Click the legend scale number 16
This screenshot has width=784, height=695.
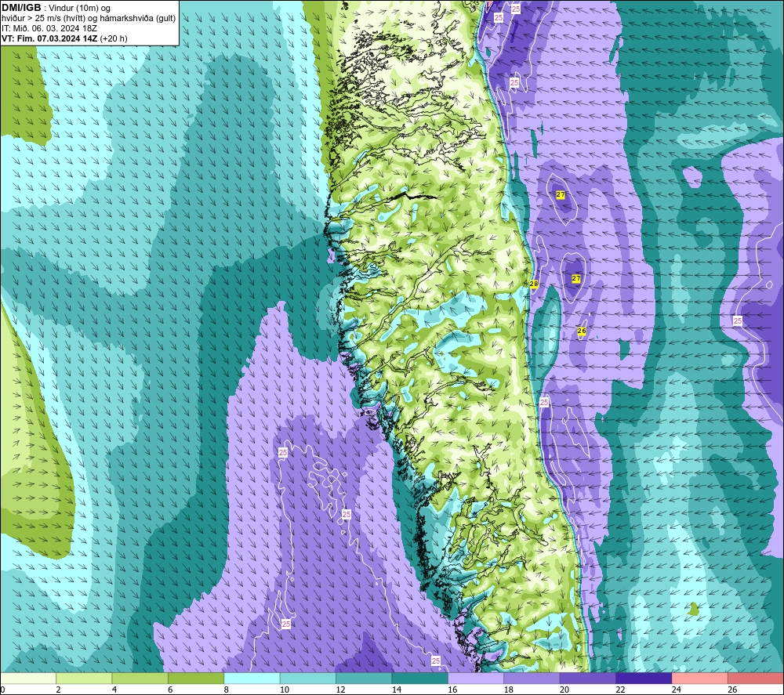pyautogui.click(x=452, y=690)
